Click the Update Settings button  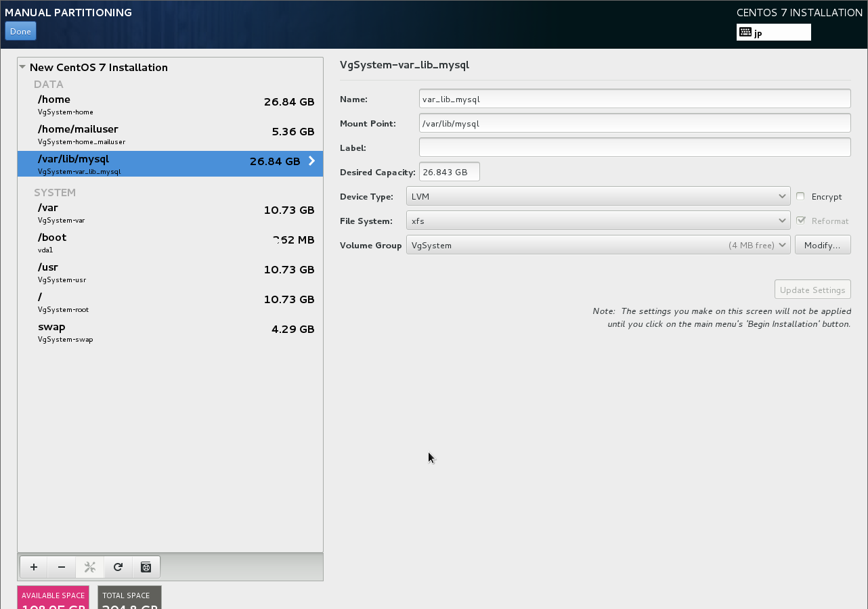tap(812, 290)
